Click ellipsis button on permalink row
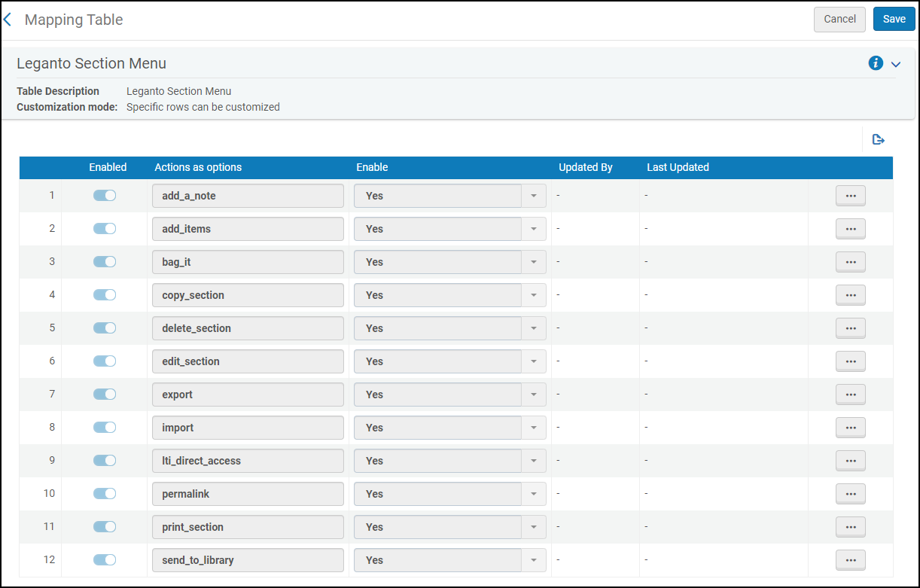The height and width of the screenshot is (588, 920). click(850, 494)
